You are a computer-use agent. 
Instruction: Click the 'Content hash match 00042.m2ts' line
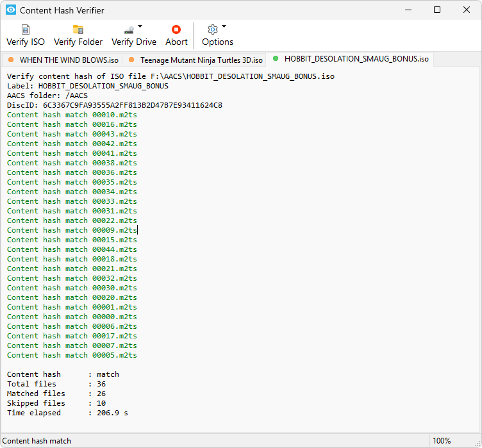(72, 144)
